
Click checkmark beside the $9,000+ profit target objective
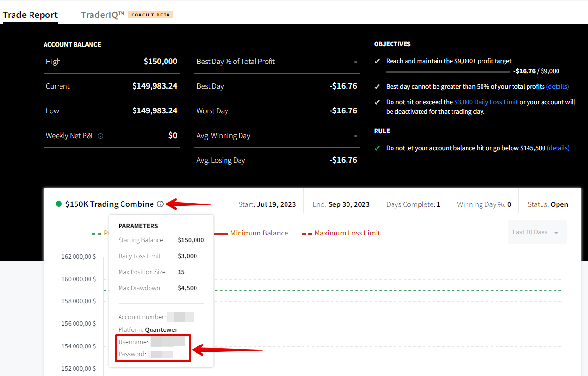click(377, 61)
